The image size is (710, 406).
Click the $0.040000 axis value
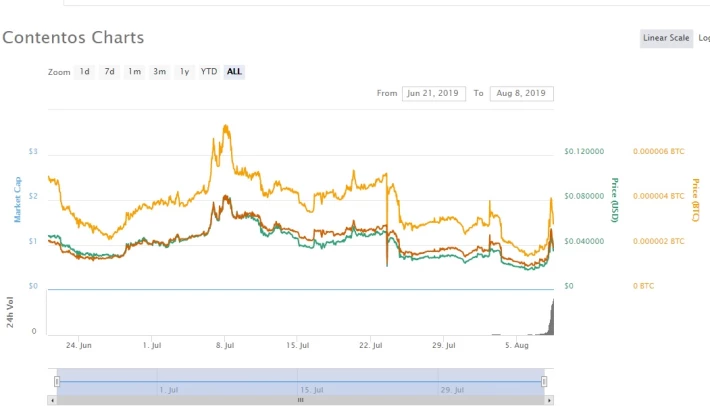click(x=584, y=241)
